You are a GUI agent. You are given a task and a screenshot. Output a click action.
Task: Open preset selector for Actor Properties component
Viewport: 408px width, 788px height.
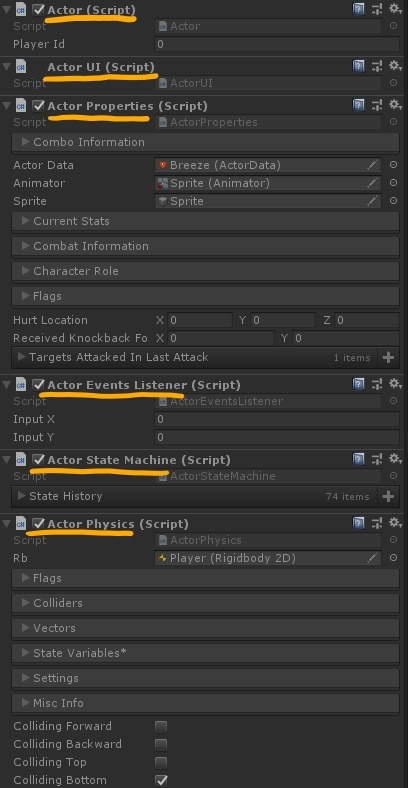pos(377,105)
